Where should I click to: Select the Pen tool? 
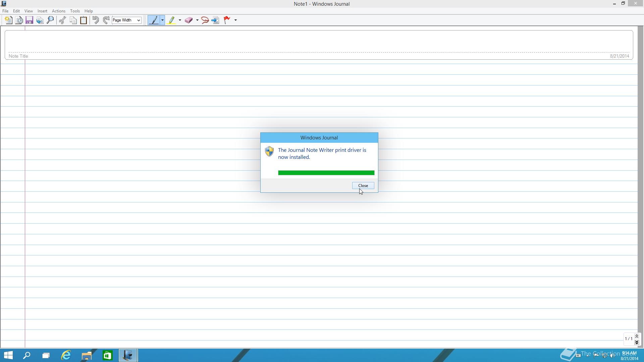pyautogui.click(x=154, y=20)
